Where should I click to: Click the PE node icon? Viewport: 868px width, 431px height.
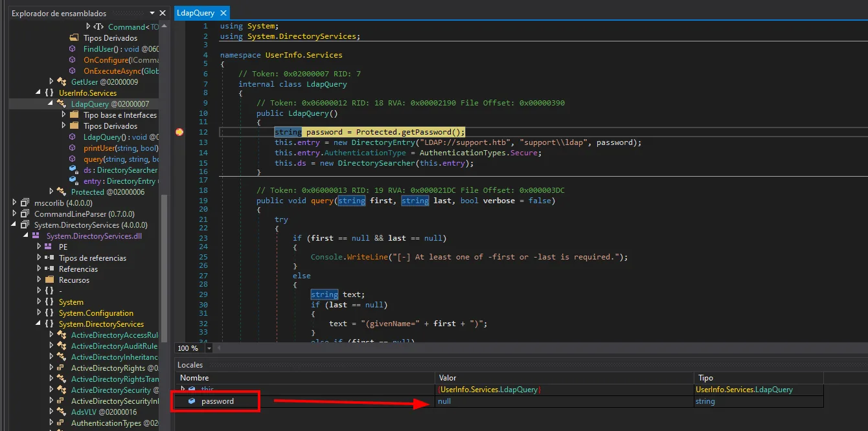tap(49, 247)
